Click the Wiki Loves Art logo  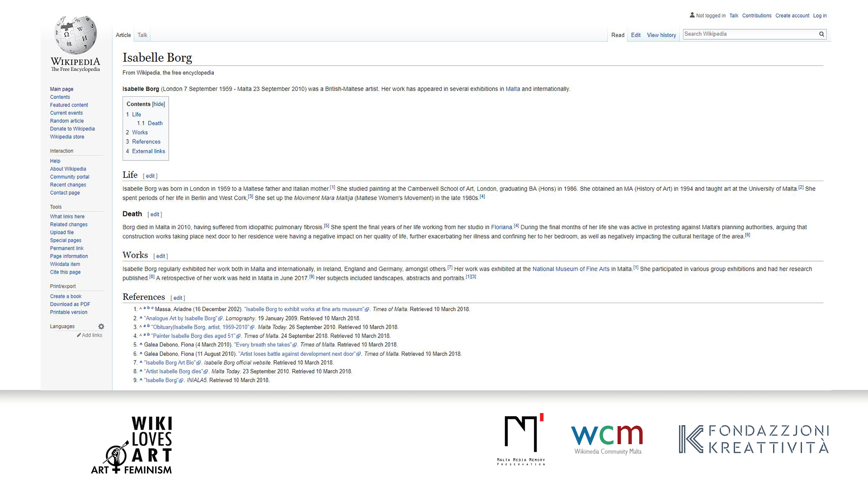click(x=132, y=445)
